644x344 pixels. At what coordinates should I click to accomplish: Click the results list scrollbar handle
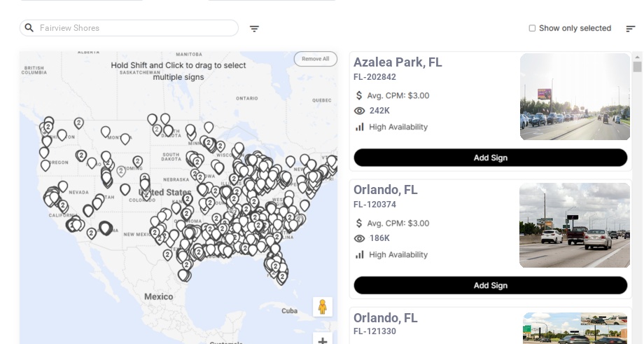tap(637, 67)
